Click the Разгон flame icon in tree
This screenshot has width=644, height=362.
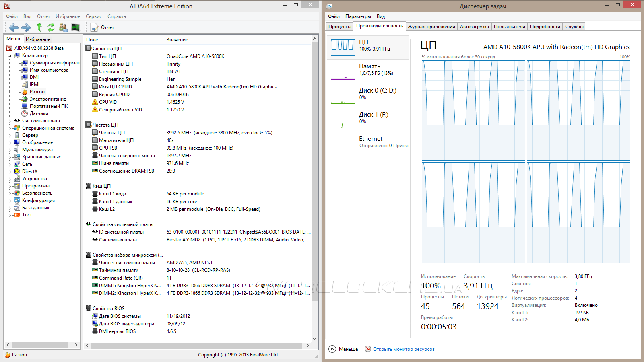pos(25,92)
